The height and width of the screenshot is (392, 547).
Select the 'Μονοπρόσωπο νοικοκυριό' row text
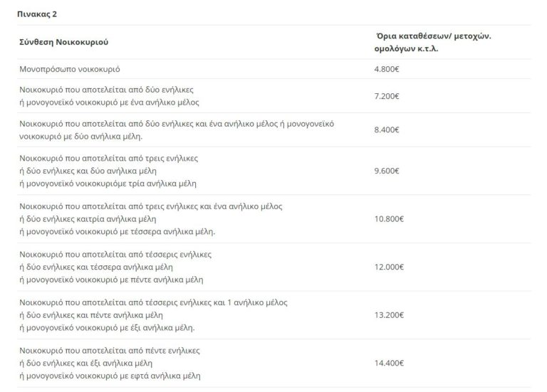70,69
